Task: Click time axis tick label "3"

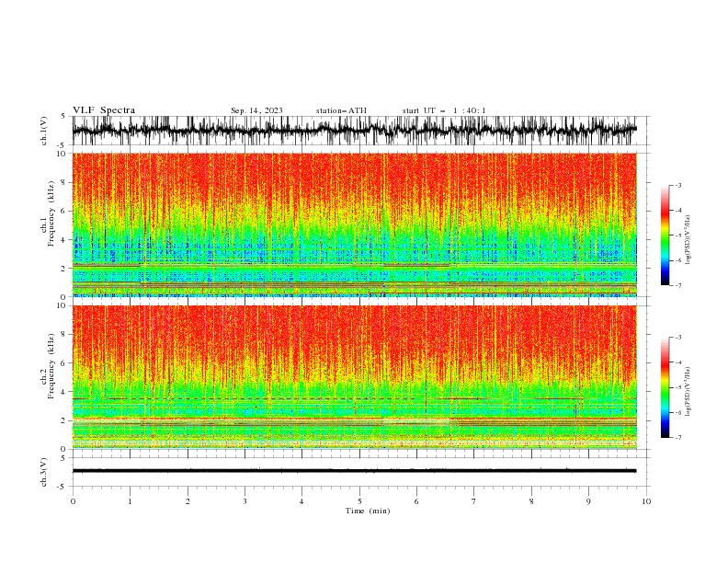Action: click(x=245, y=501)
